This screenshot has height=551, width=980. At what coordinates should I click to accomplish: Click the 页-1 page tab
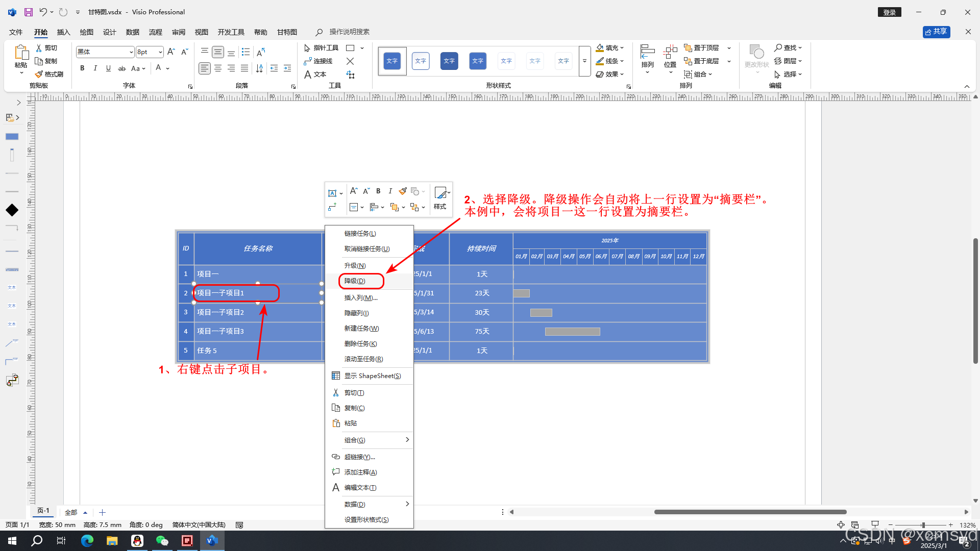coord(43,511)
